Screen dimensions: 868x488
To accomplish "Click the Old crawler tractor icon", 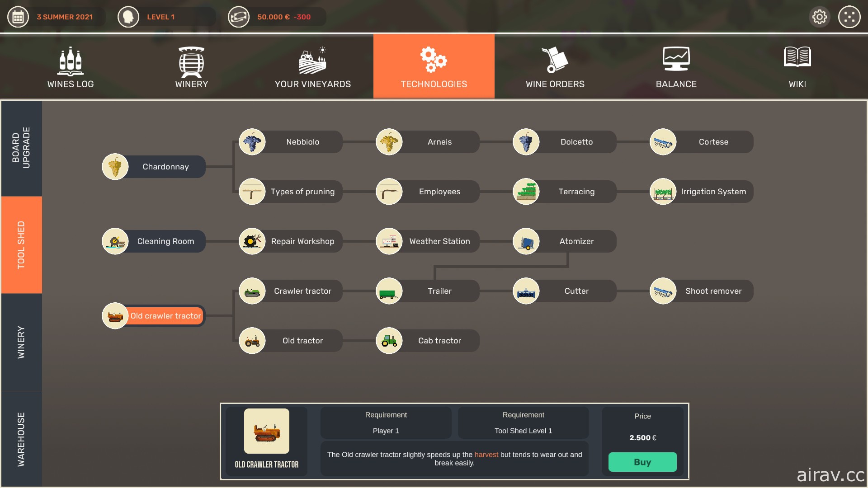I will (x=114, y=315).
